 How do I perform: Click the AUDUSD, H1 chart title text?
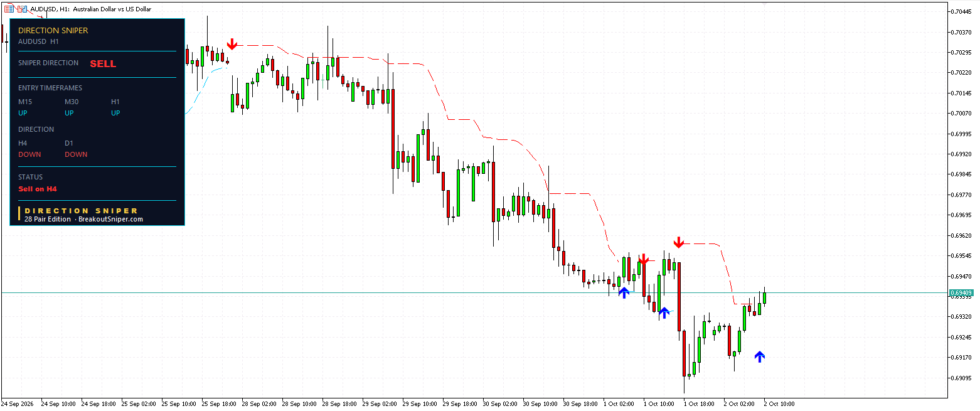coord(91,9)
